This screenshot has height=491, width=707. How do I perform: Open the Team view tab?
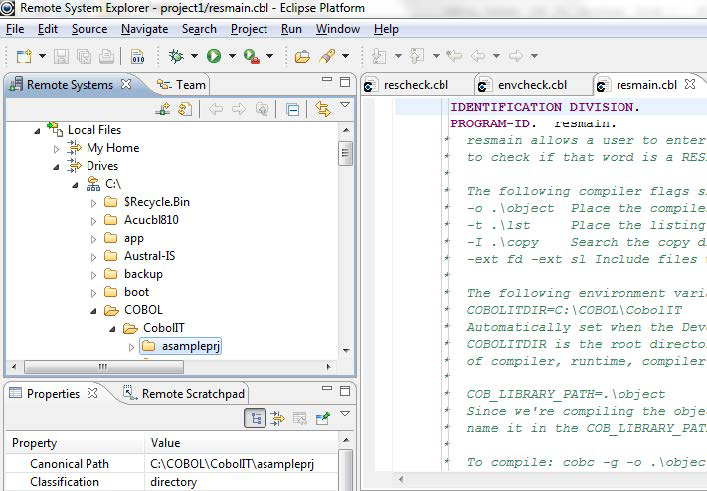coord(190,85)
